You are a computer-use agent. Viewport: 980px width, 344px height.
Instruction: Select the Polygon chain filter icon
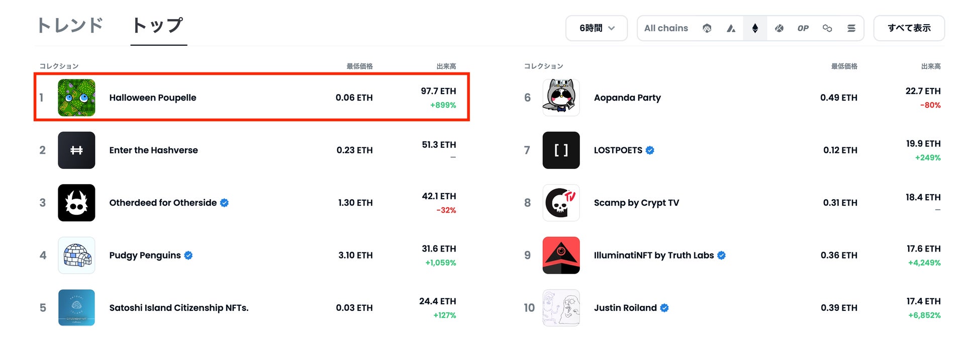coord(827,28)
